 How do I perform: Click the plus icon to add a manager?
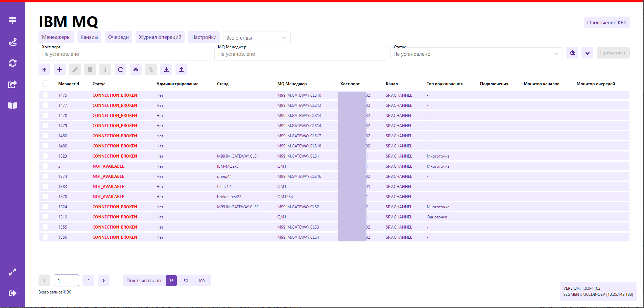point(59,70)
